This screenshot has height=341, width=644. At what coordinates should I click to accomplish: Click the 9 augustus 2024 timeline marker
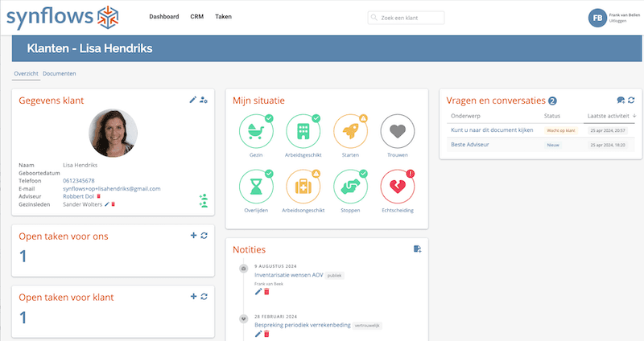tap(244, 269)
